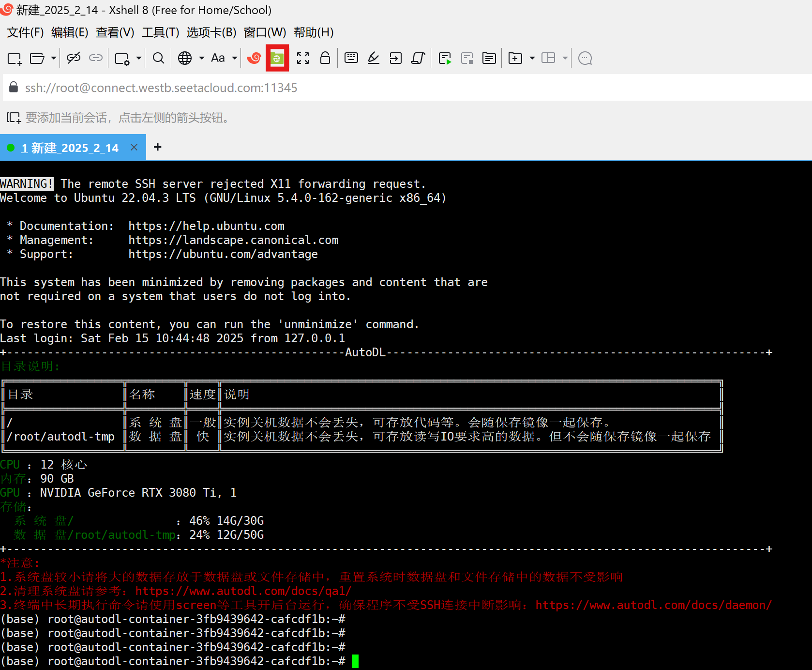Expand the font Aa dropdown arrow
Viewport: 812px width, 670px height.
pyautogui.click(x=235, y=59)
